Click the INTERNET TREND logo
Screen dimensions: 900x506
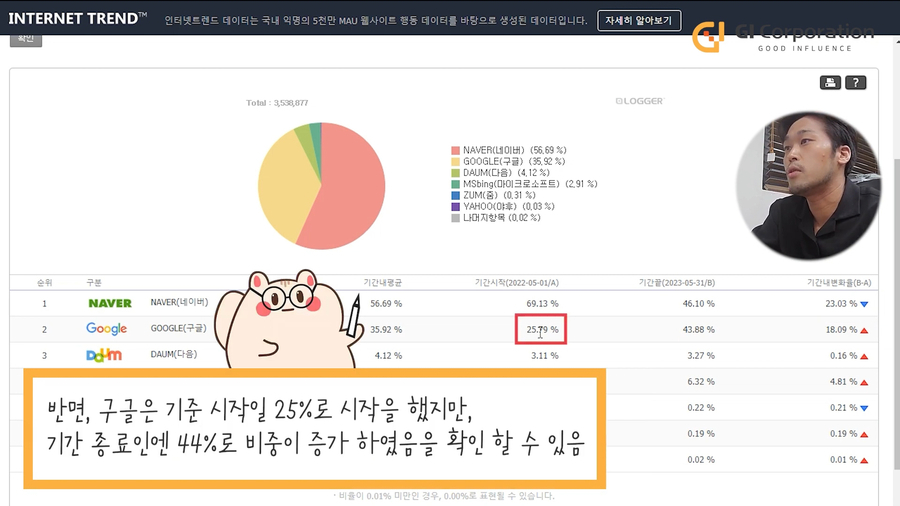(77, 18)
